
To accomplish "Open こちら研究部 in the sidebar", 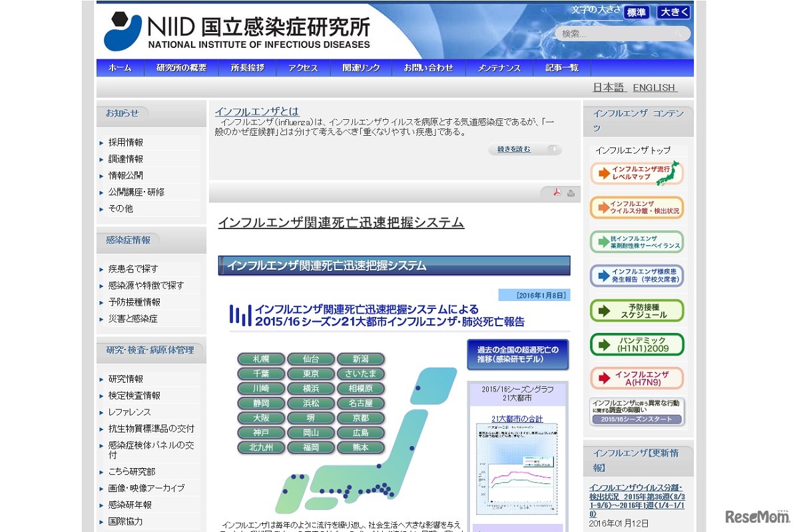I will 132,471.
